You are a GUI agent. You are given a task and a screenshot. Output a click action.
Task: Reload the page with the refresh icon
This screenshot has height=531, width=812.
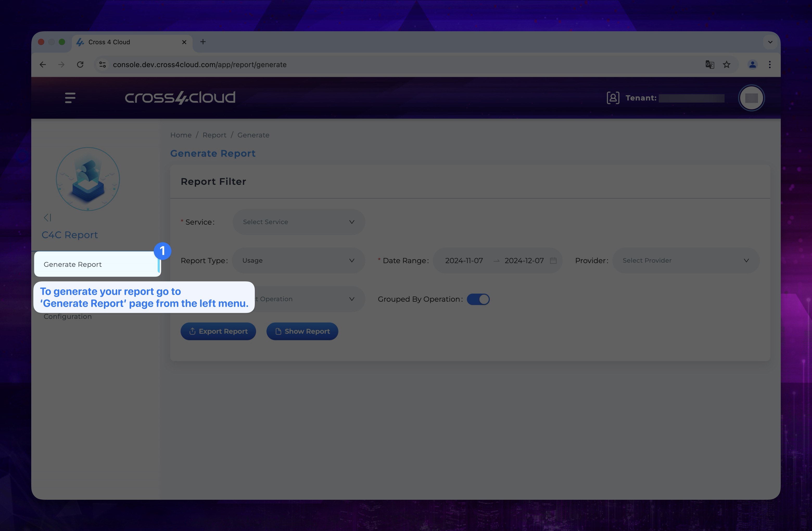(x=80, y=65)
